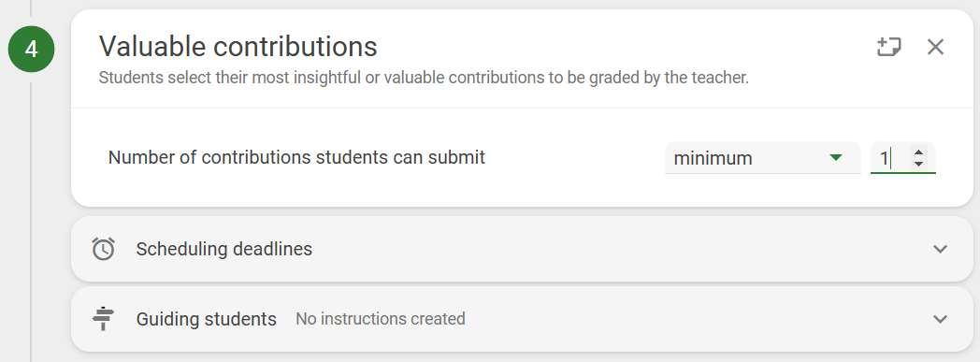
Task: Expand Guiding students with its chevron
Action: coord(940,319)
